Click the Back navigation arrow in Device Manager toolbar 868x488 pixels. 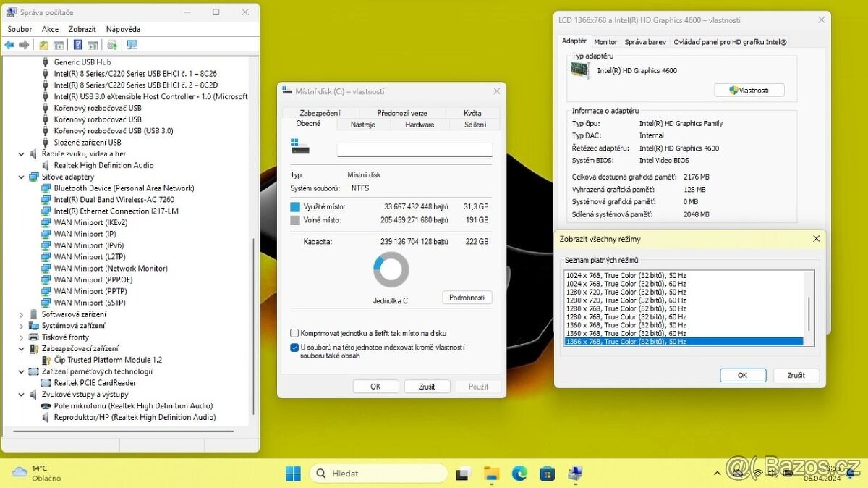(9, 44)
